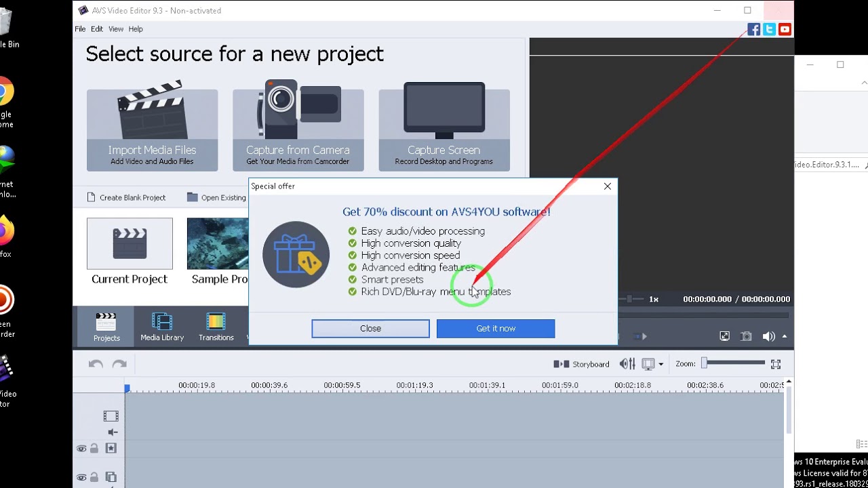Viewport: 868px width, 488px height.
Task: Click the 1x playback speed label
Action: point(654,299)
